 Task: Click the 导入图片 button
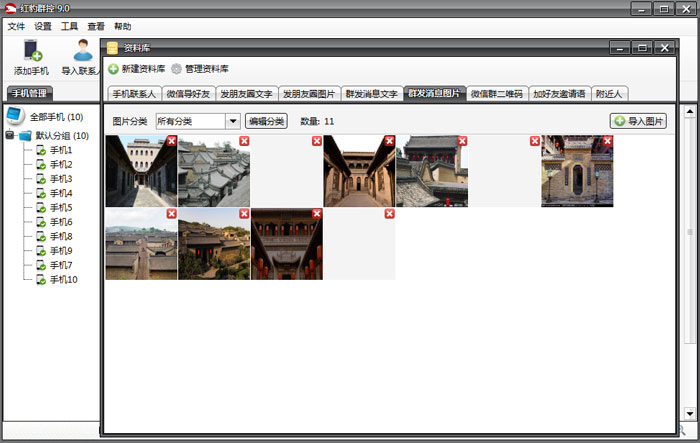[x=638, y=121]
